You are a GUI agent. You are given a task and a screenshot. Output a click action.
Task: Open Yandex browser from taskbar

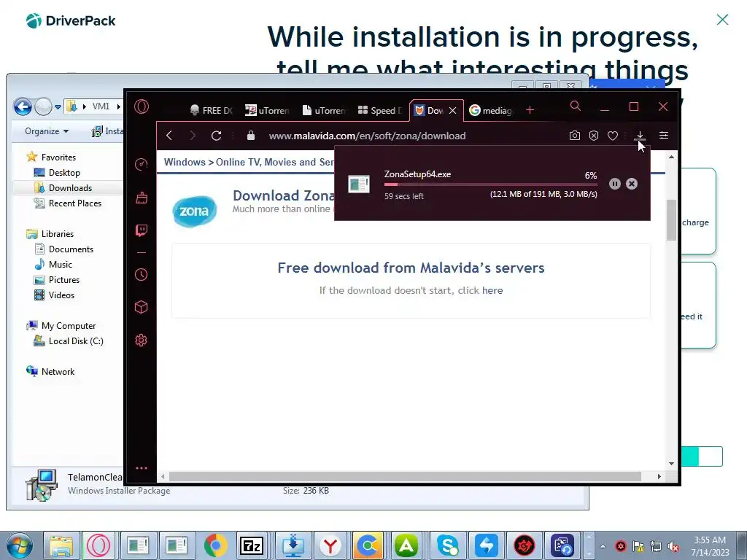[330, 545]
